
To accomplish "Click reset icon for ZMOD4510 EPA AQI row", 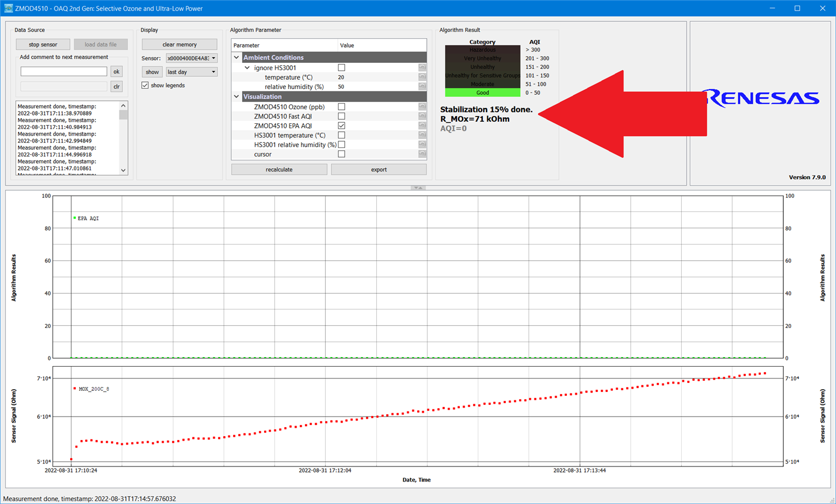I will 422,126.
